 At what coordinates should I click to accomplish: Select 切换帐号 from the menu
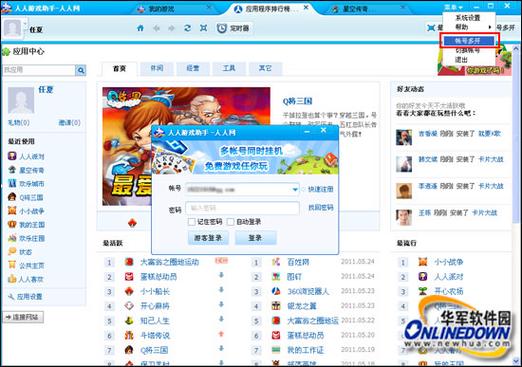click(x=468, y=51)
